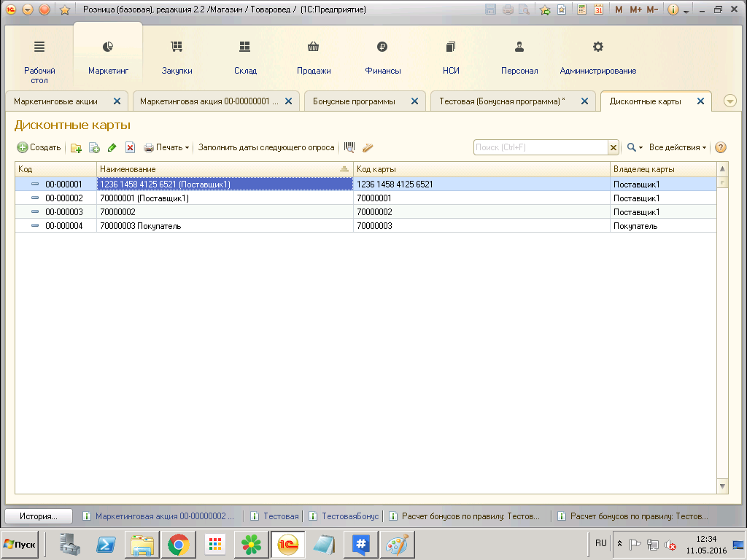The image size is (747, 560).
Task: Open the info icon in the title bar
Action: [x=673, y=9]
